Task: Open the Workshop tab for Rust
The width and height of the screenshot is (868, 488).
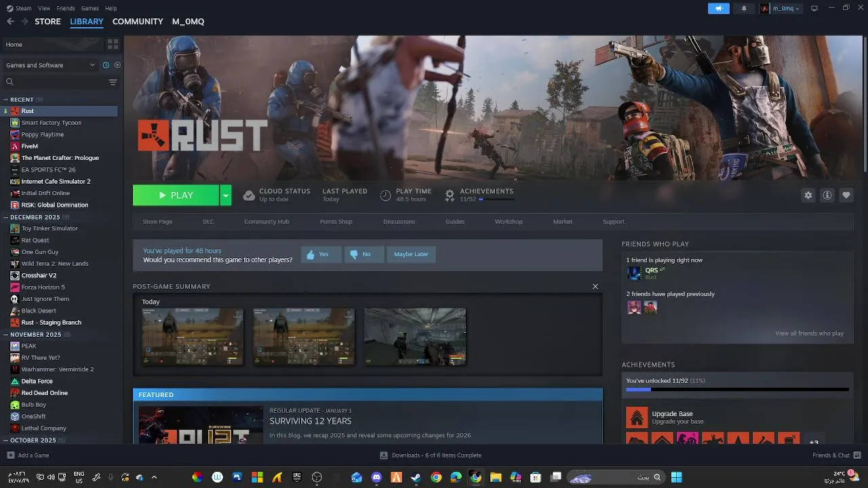Action: tap(509, 222)
